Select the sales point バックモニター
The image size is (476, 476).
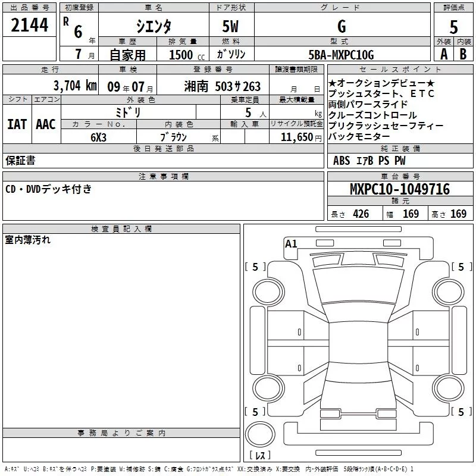359,136
